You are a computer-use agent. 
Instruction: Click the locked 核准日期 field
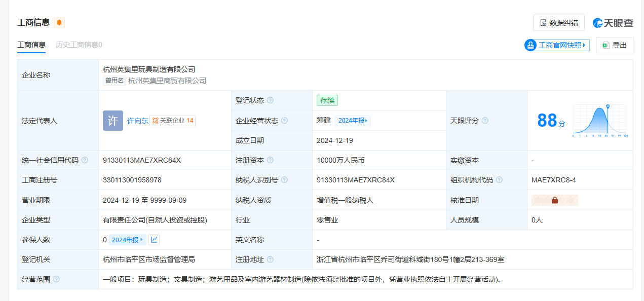(554, 200)
